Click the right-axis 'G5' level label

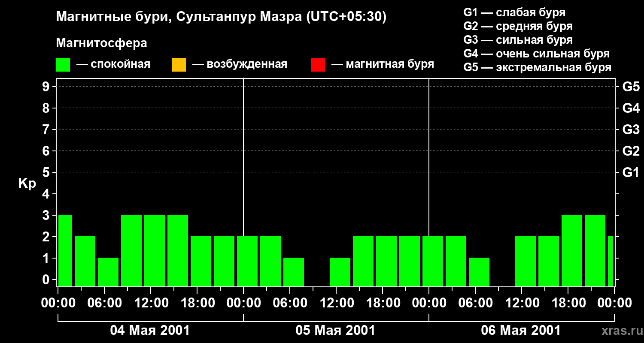(x=631, y=87)
